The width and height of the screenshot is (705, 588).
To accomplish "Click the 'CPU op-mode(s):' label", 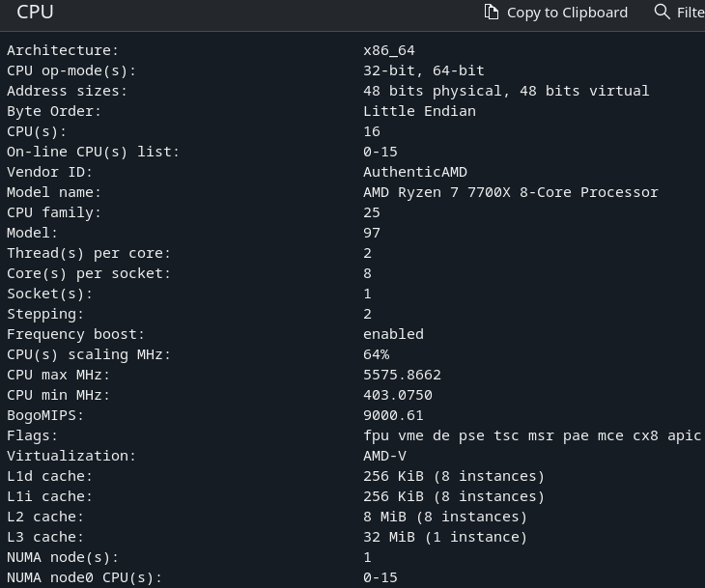I will click(x=71, y=70).
